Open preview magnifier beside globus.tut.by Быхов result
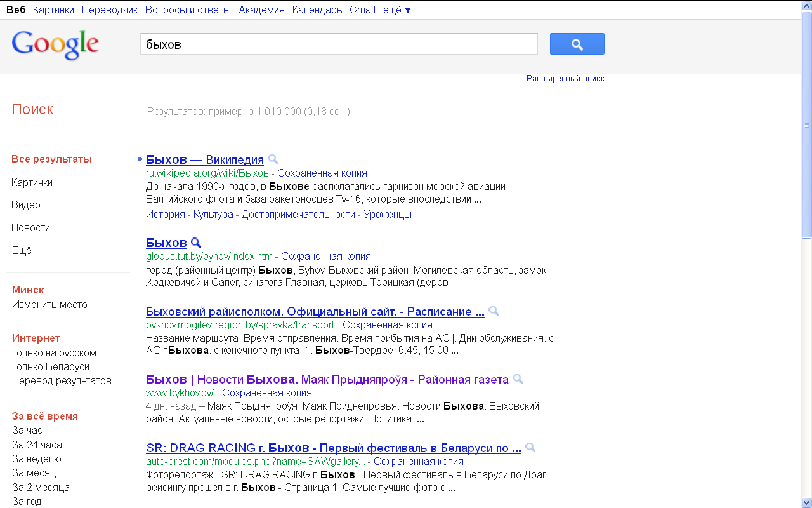 pyautogui.click(x=196, y=243)
